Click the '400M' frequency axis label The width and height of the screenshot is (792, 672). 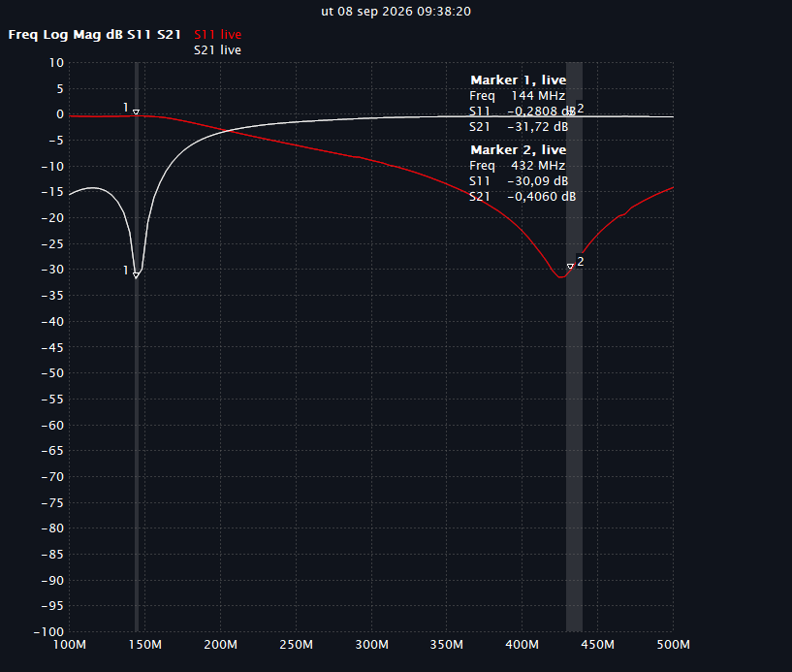tap(523, 645)
